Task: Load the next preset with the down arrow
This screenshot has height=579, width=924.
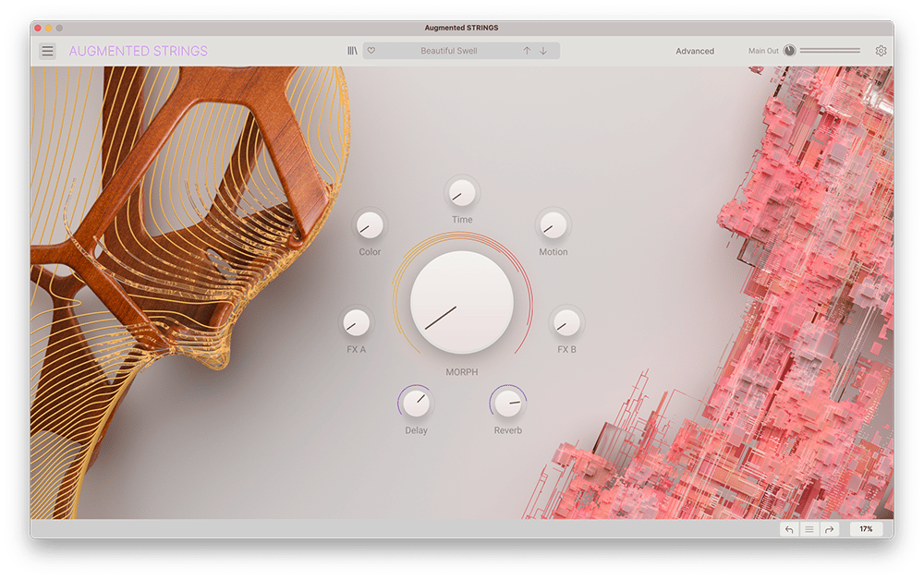Action: tap(543, 51)
